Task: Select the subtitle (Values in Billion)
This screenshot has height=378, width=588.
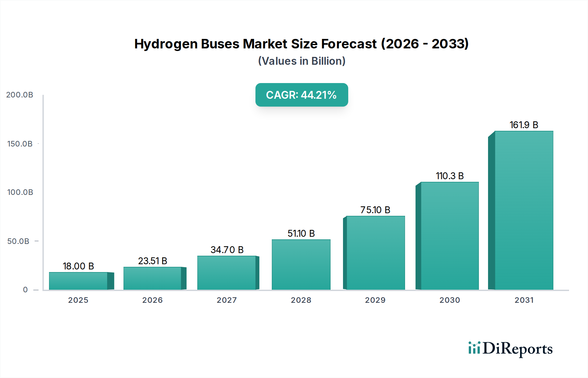Action: pyautogui.click(x=301, y=60)
